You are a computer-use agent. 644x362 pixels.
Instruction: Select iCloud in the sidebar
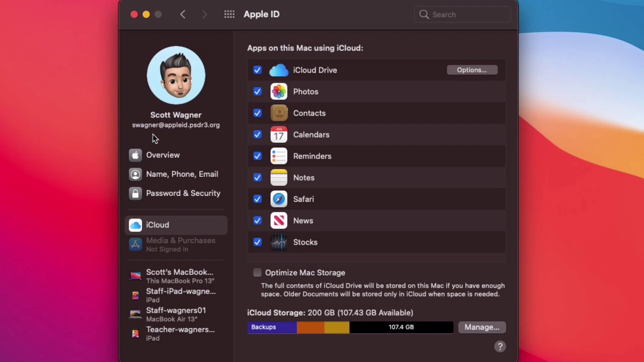pyautogui.click(x=176, y=225)
